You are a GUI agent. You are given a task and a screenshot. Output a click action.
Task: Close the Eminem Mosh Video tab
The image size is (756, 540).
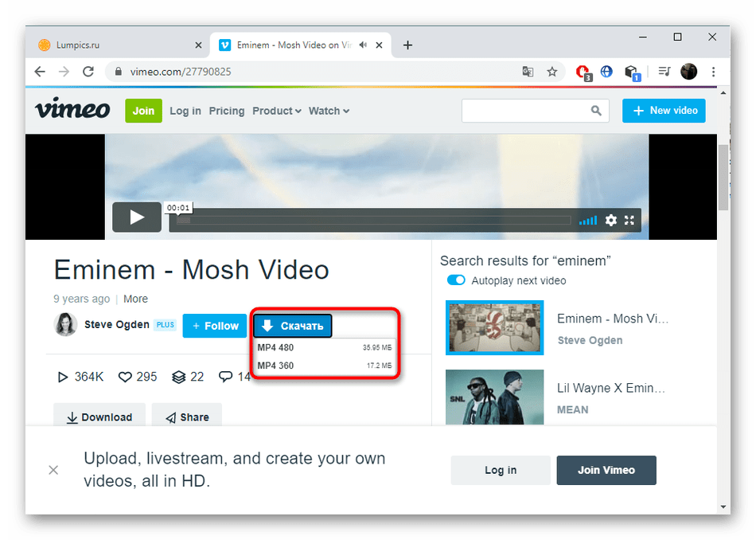[x=379, y=45]
